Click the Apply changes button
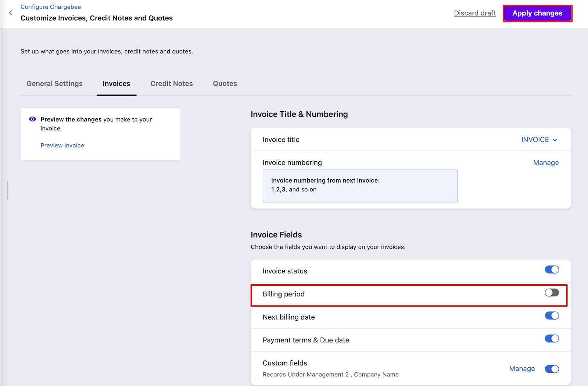This screenshot has height=386, width=588. (x=537, y=13)
